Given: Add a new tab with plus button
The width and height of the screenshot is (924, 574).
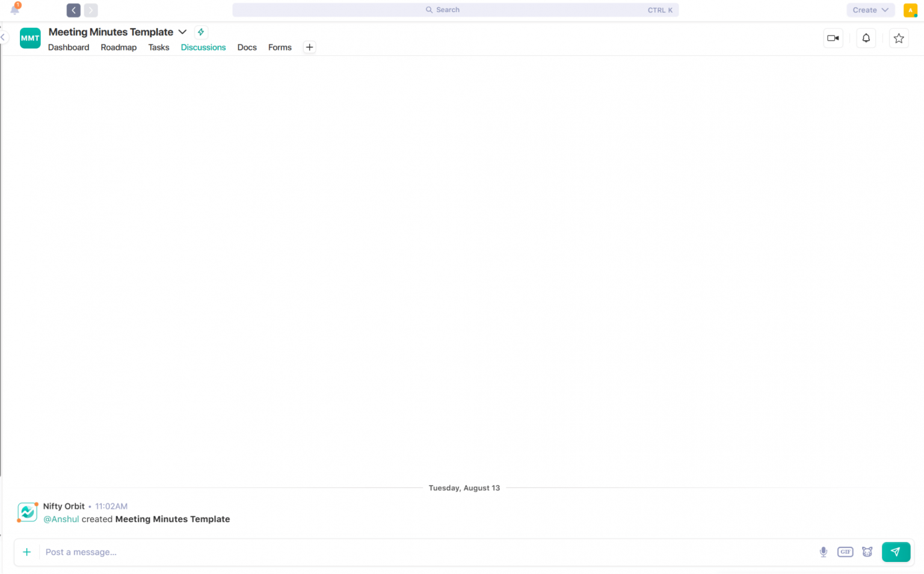Looking at the screenshot, I should tap(309, 48).
